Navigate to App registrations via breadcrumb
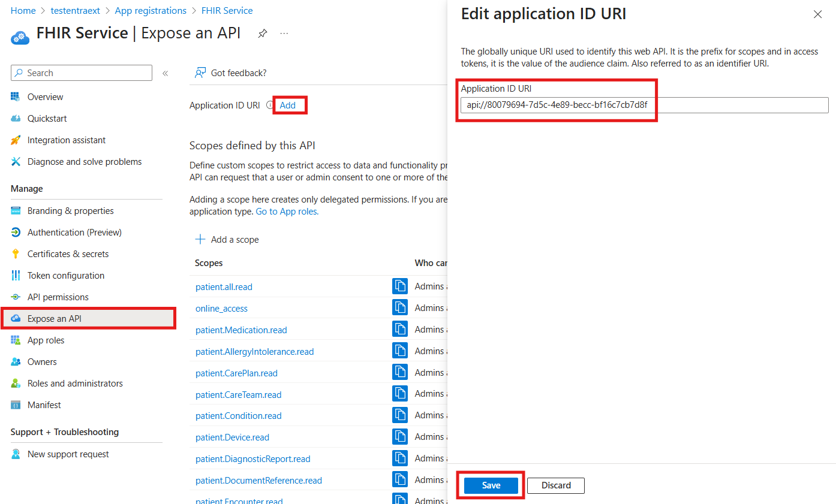The width and height of the screenshot is (836, 504). pyautogui.click(x=151, y=10)
